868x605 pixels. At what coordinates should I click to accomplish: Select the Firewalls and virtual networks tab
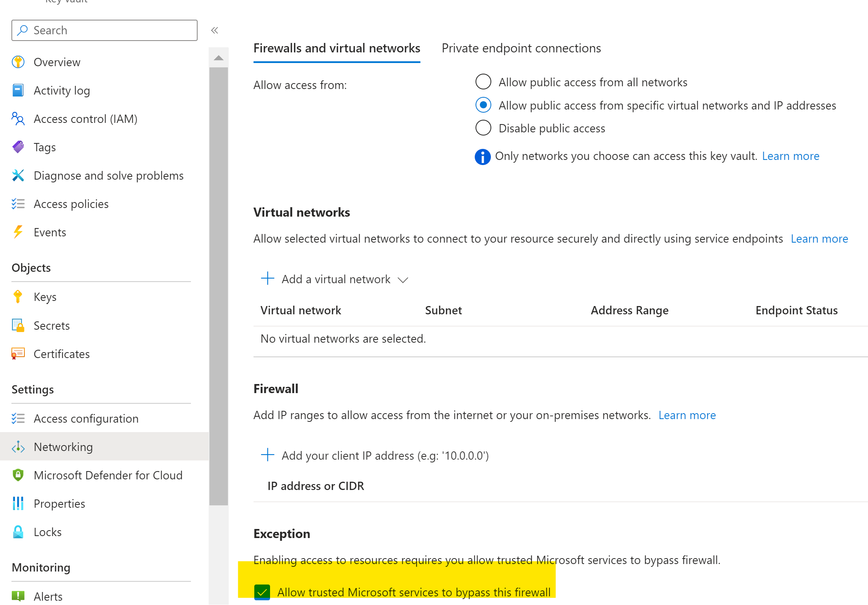(x=337, y=48)
